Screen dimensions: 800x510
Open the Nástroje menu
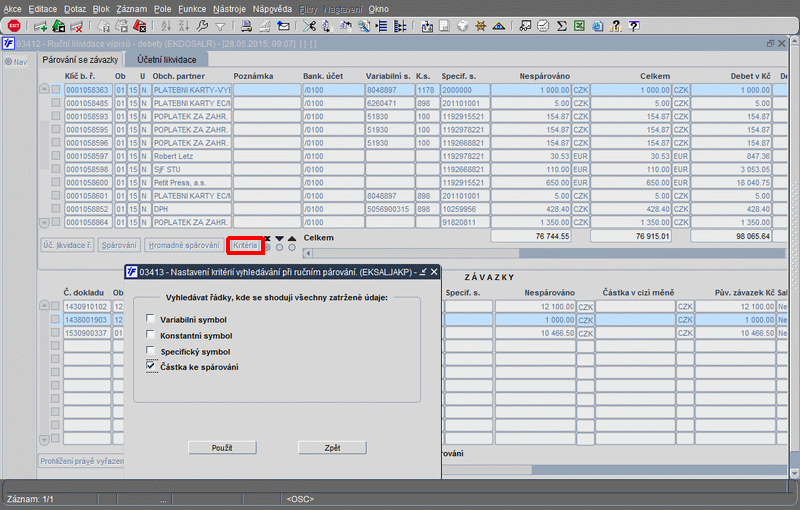coord(229,9)
